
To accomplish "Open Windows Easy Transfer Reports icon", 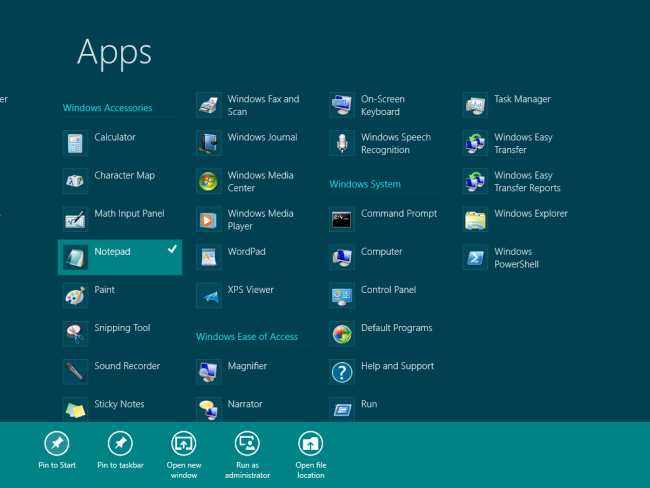I will pyautogui.click(x=475, y=181).
